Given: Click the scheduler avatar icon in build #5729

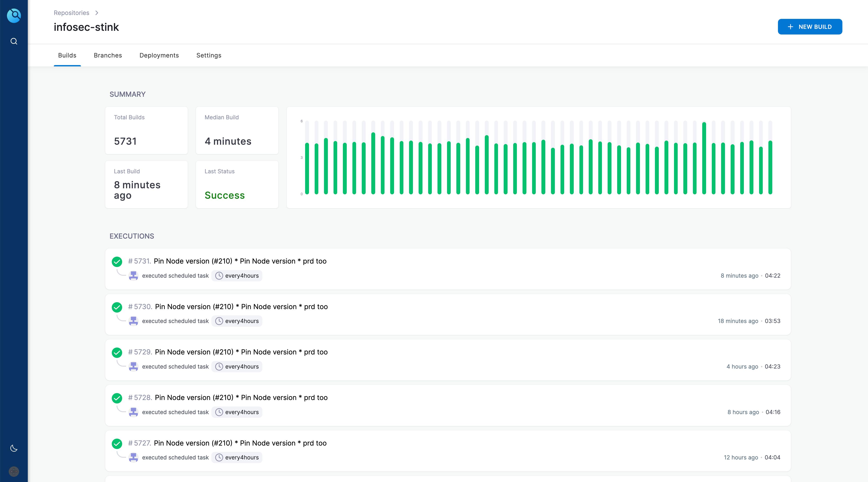Looking at the screenshot, I should pos(133,366).
